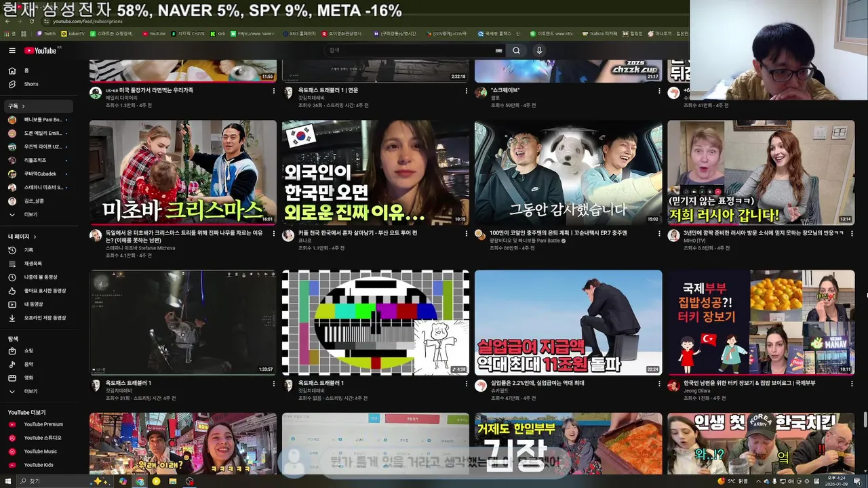The width and height of the screenshot is (868, 488).
Task: Open 빠니보틀 Pani Bo... channel subscription
Action: [x=39, y=120]
